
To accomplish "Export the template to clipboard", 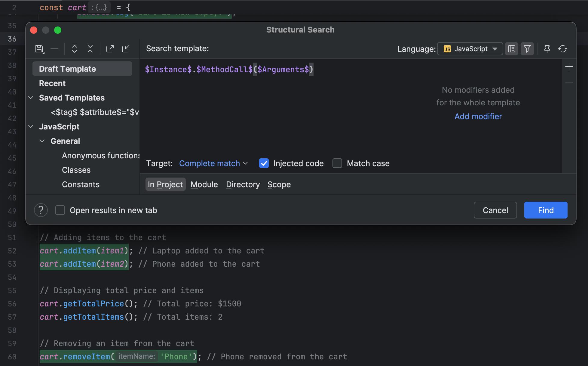I will click(x=110, y=49).
